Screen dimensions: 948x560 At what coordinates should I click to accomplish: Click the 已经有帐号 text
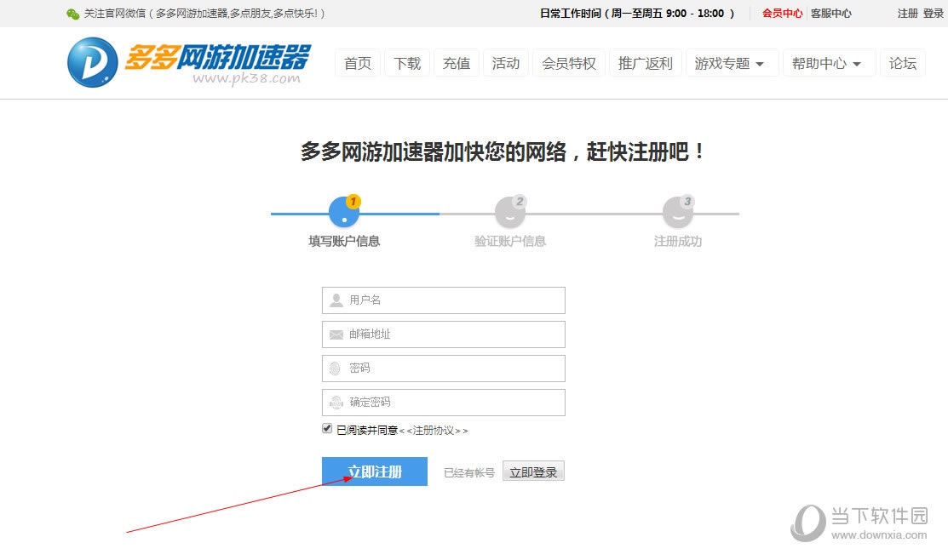(469, 473)
